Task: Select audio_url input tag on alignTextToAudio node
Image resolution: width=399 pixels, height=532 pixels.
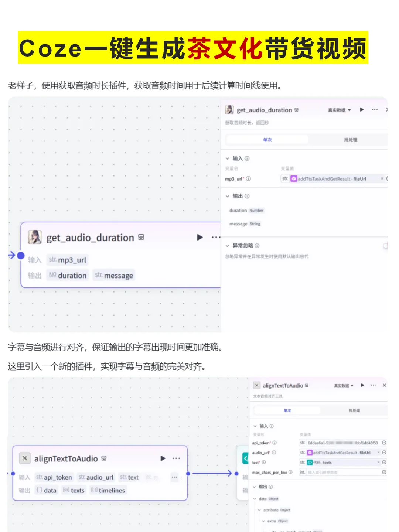Action: tap(96, 477)
